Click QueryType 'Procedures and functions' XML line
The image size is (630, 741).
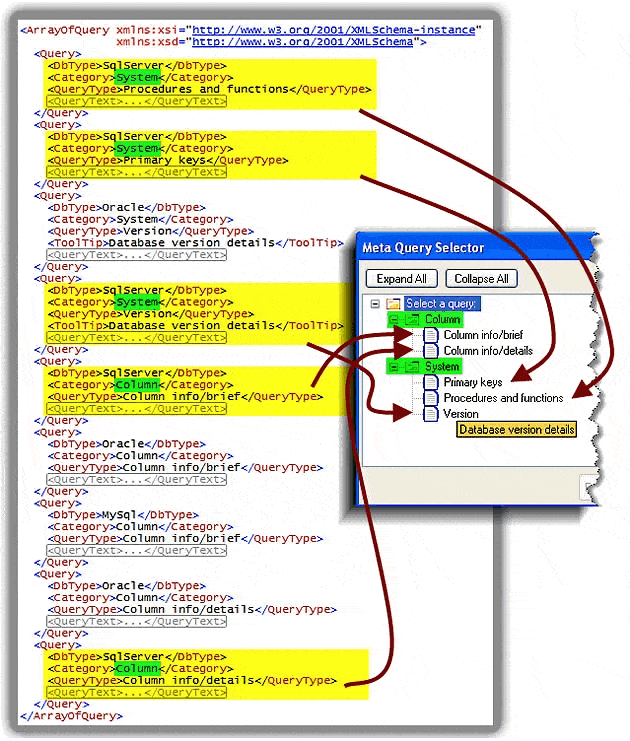tap(209, 89)
